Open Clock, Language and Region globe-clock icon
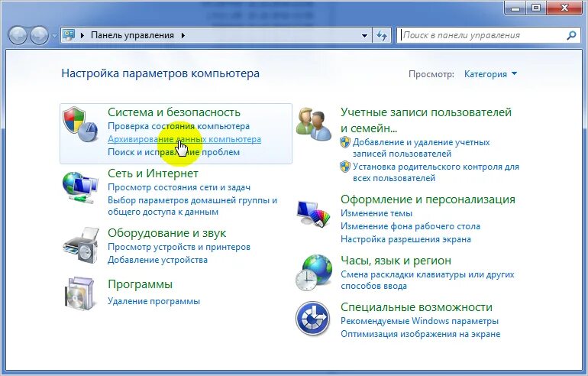Image resolution: width=588 pixels, height=376 pixels. click(x=314, y=273)
